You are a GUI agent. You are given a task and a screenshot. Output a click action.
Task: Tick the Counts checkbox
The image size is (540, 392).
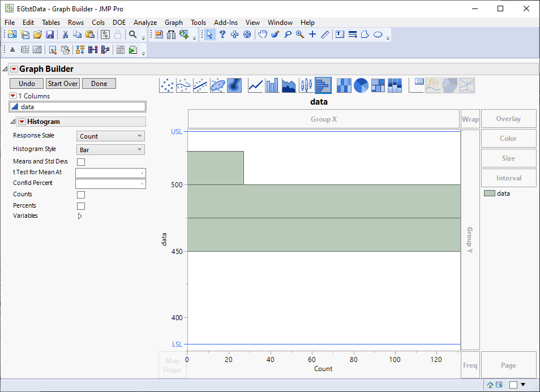(81, 195)
